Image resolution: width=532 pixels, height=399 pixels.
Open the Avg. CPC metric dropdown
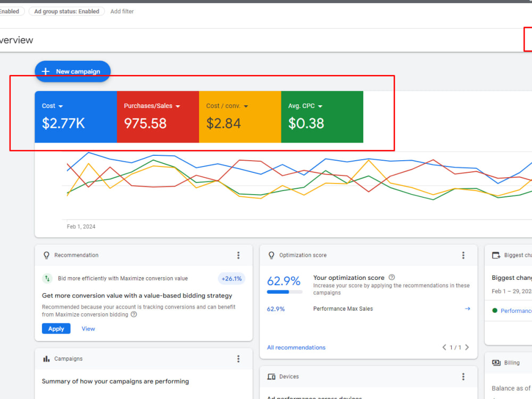(305, 106)
